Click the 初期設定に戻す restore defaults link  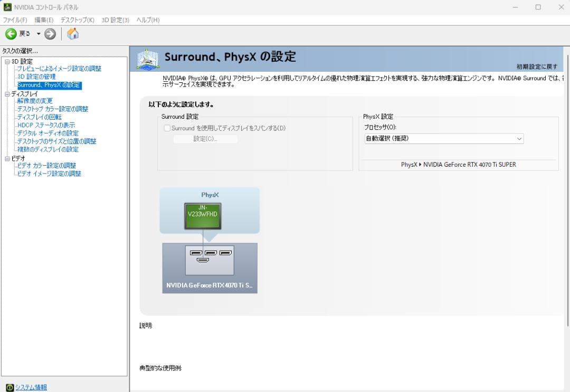click(536, 66)
